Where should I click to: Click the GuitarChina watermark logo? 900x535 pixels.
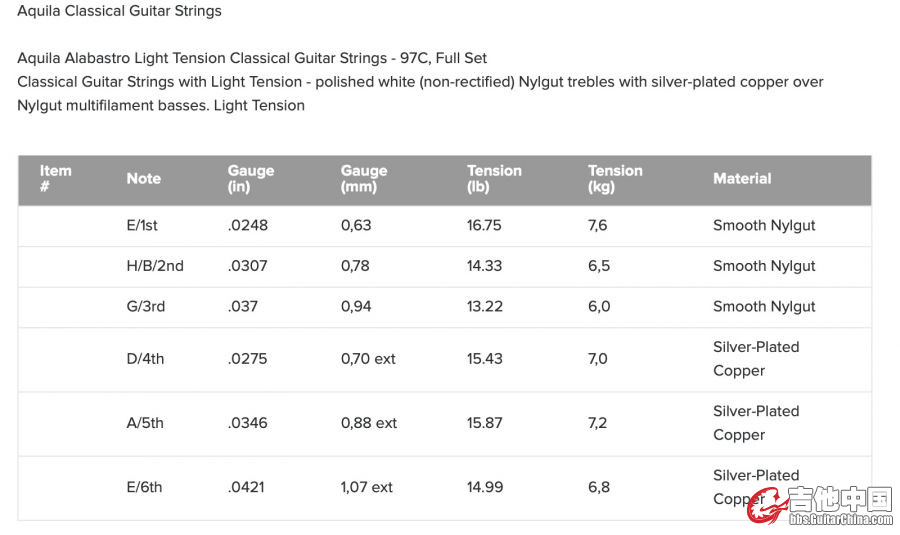821,505
